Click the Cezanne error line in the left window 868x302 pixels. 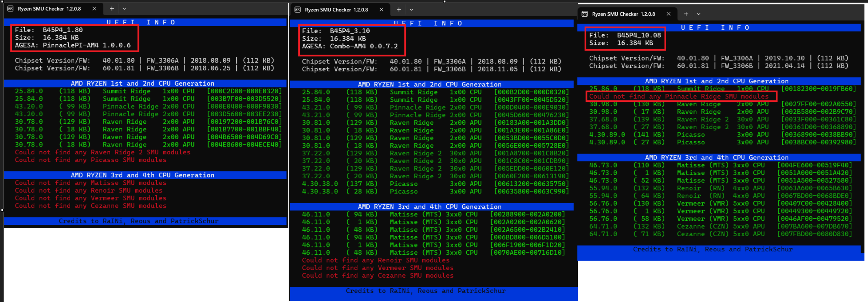click(x=91, y=206)
